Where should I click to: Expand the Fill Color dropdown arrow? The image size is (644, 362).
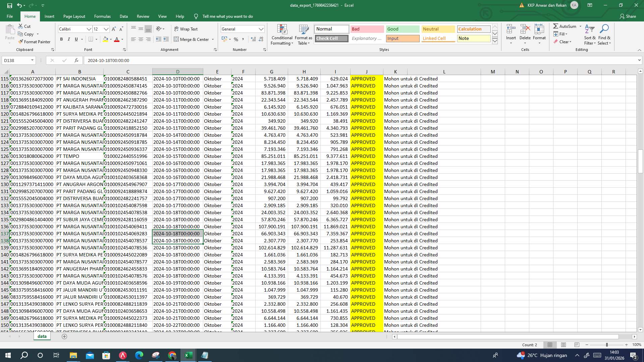click(x=111, y=40)
